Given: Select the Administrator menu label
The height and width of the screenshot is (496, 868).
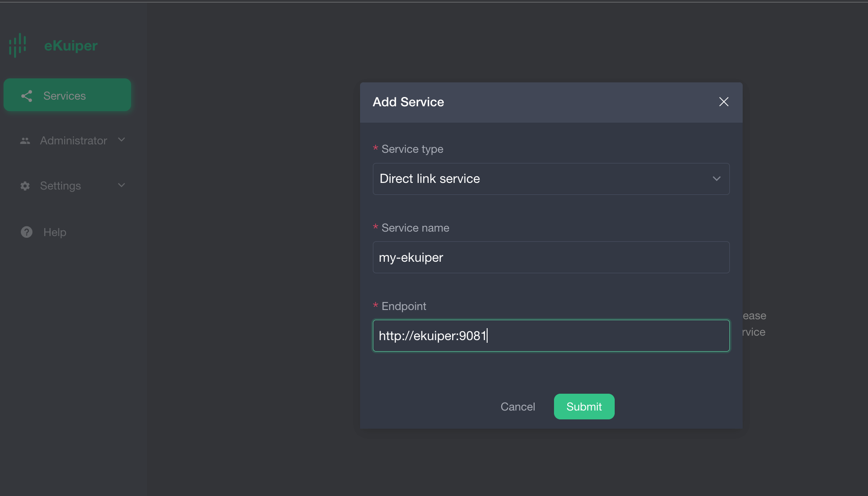Looking at the screenshot, I should pos(74,141).
